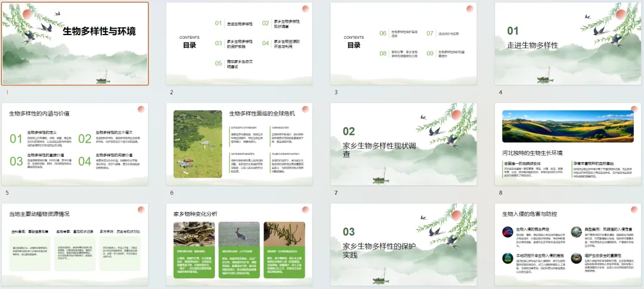Select slide '当地主要动植物资源情况'
The height and width of the screenshot is (289, 644).
[75, 245]
